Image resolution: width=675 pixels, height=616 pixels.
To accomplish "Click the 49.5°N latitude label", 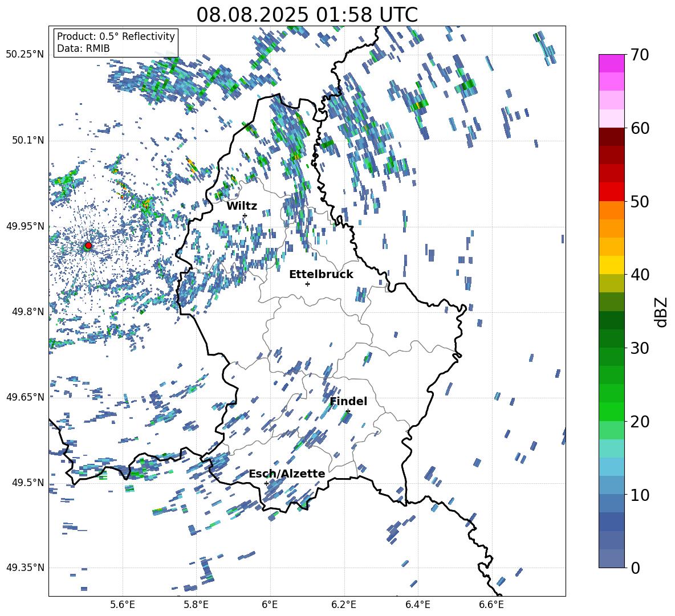I will [x=27, y=482].
